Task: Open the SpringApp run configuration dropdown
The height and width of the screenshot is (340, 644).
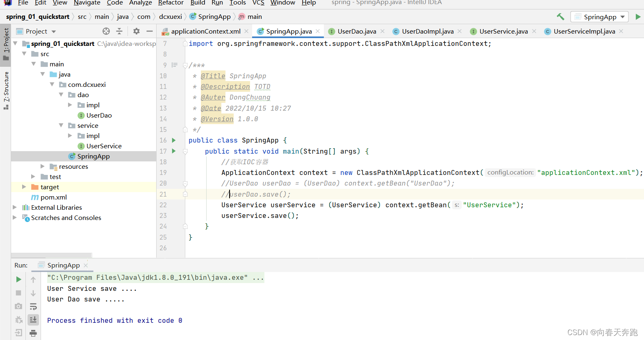Action: pos(599,17)
